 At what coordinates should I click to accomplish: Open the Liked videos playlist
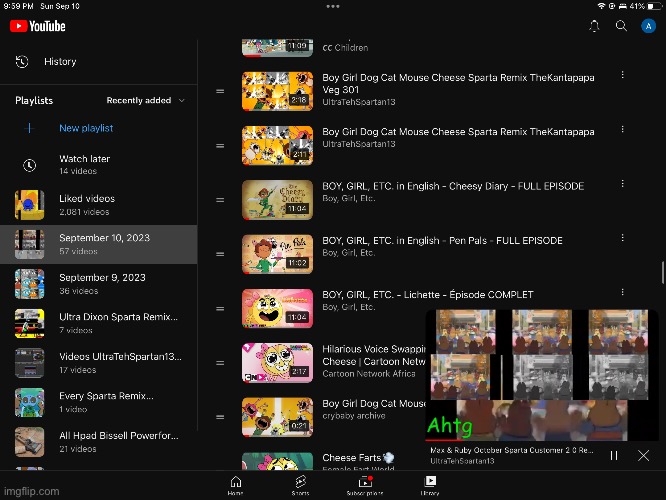[99, 205]
